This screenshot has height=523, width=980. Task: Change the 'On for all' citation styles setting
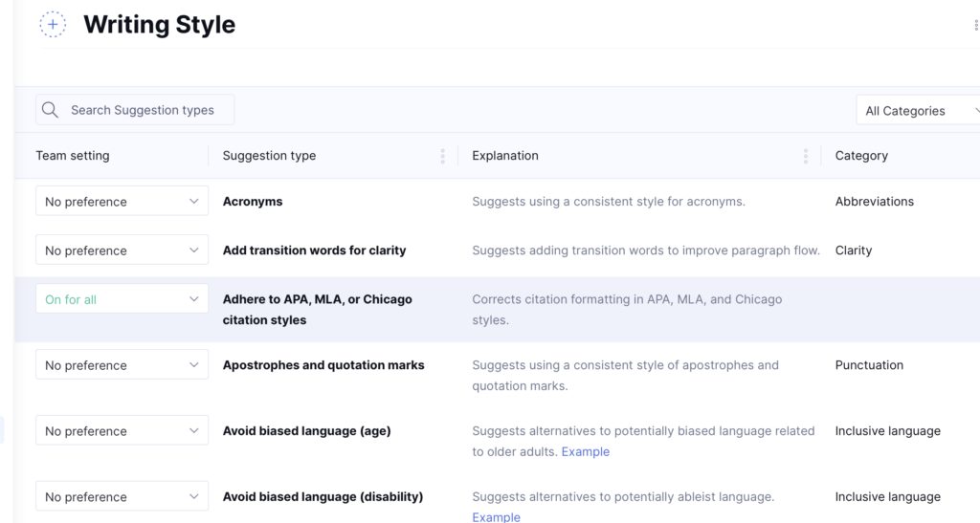point(122,299)
